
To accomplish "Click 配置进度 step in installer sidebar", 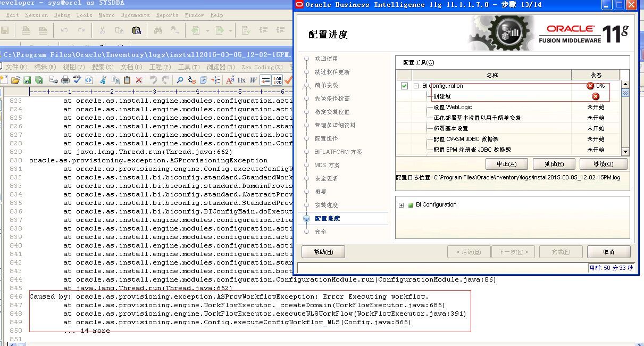I will (x=327, y=218).
